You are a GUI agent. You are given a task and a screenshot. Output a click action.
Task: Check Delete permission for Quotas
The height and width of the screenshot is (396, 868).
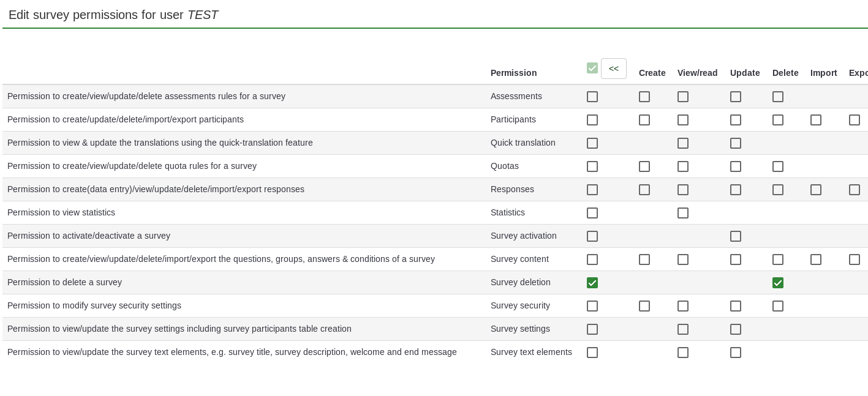click(x=778, y=166)
